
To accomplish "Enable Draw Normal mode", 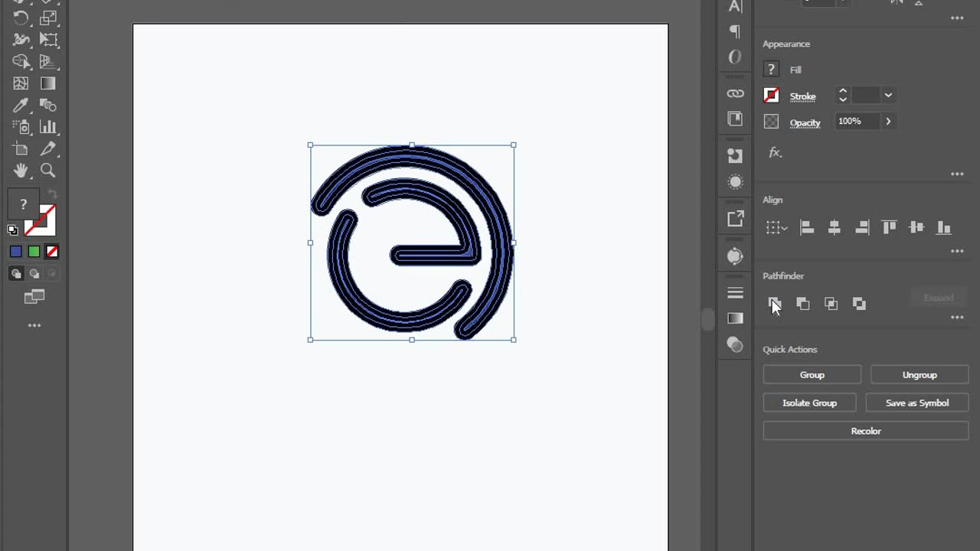I will [x=16, y=273].
